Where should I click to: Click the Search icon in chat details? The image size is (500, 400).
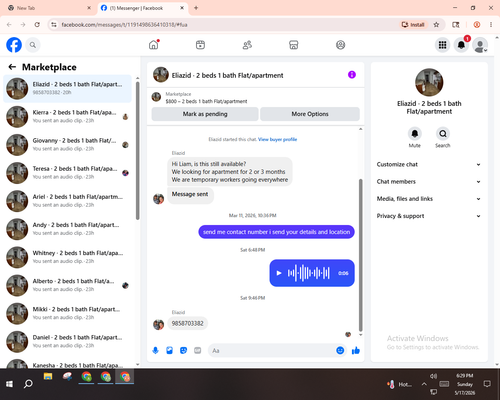[x=443, y=134]
